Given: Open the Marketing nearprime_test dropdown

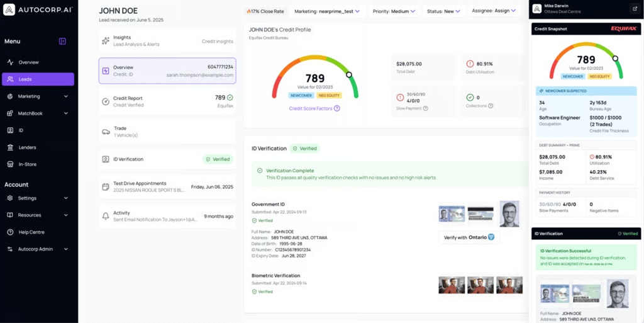Looking at the screenshot, I should 327,11.
